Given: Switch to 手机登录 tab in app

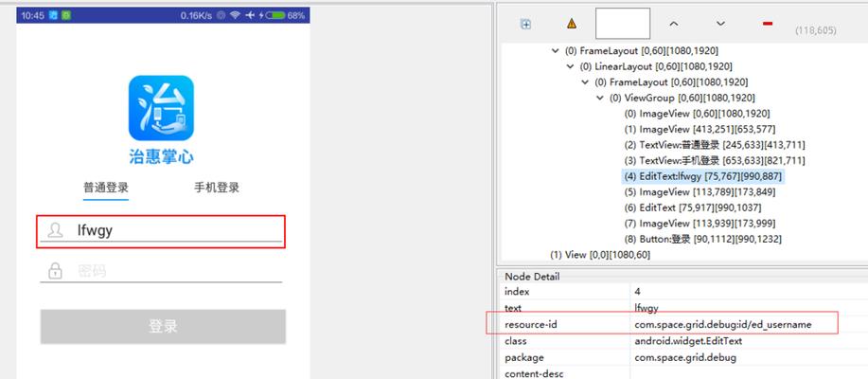Looking at the screenshot, I should point(217,188).
